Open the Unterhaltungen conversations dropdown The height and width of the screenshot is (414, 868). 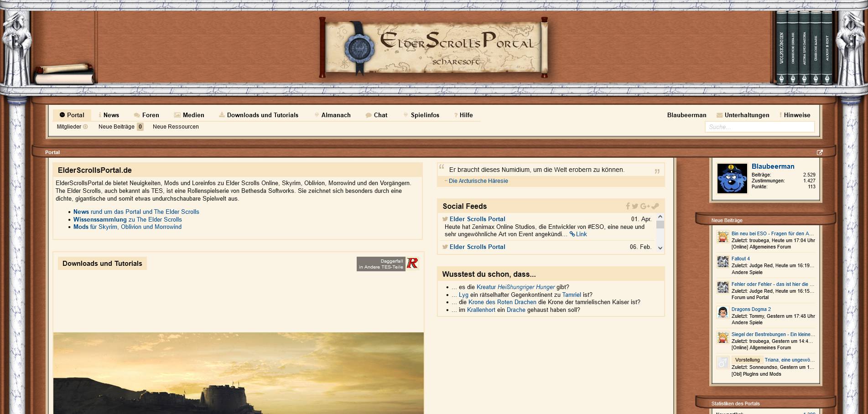click(x=743, y=115)
